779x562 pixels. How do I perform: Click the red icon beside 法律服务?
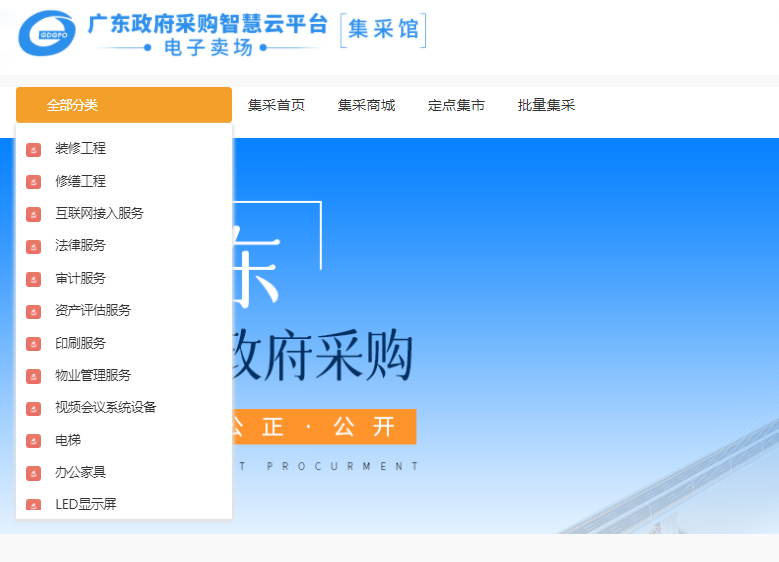tap(33, 246)
